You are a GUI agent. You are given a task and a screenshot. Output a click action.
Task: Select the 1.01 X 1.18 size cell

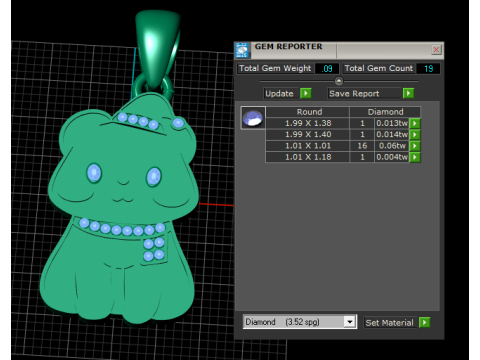click(308, 157)
